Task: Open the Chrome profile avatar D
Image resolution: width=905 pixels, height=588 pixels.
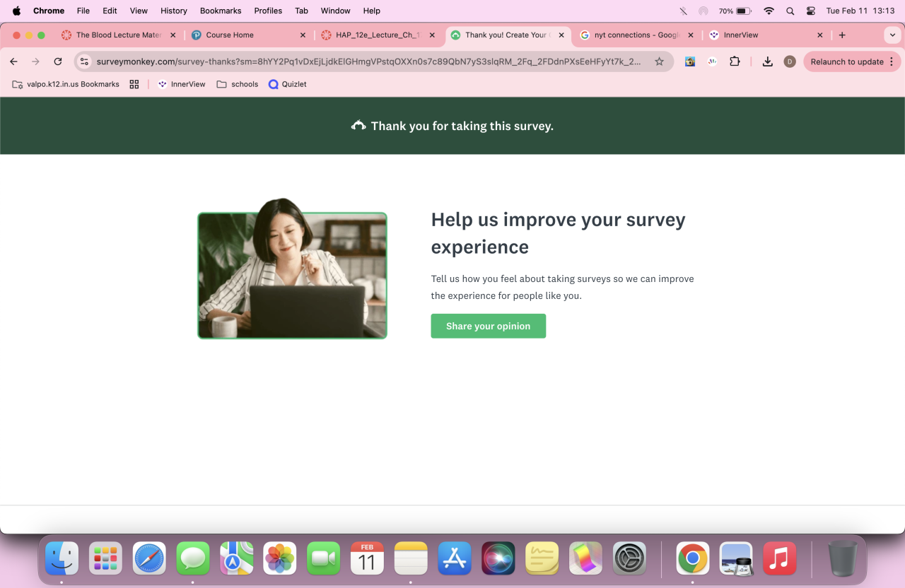Action: (x=790, y=61)
